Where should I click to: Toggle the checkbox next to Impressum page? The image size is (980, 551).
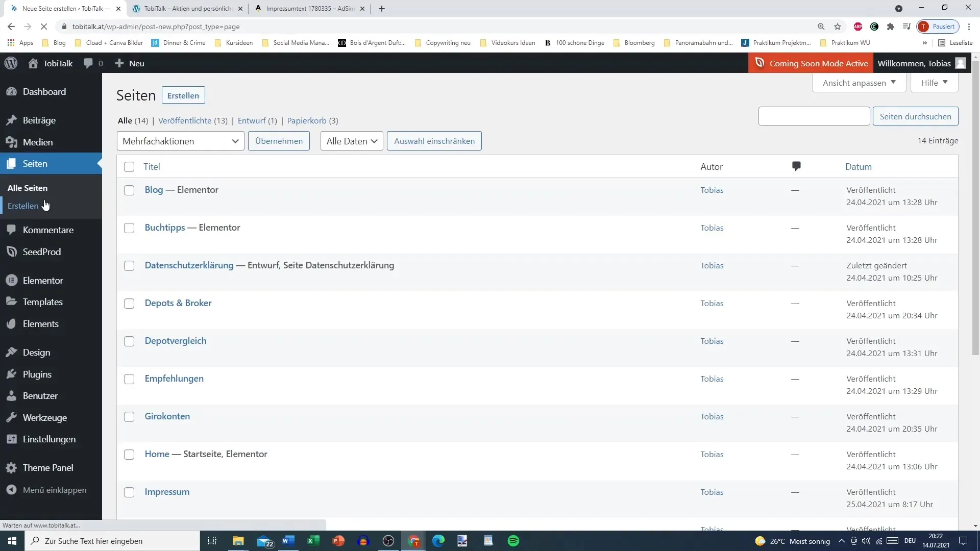(x=129, y=492)
